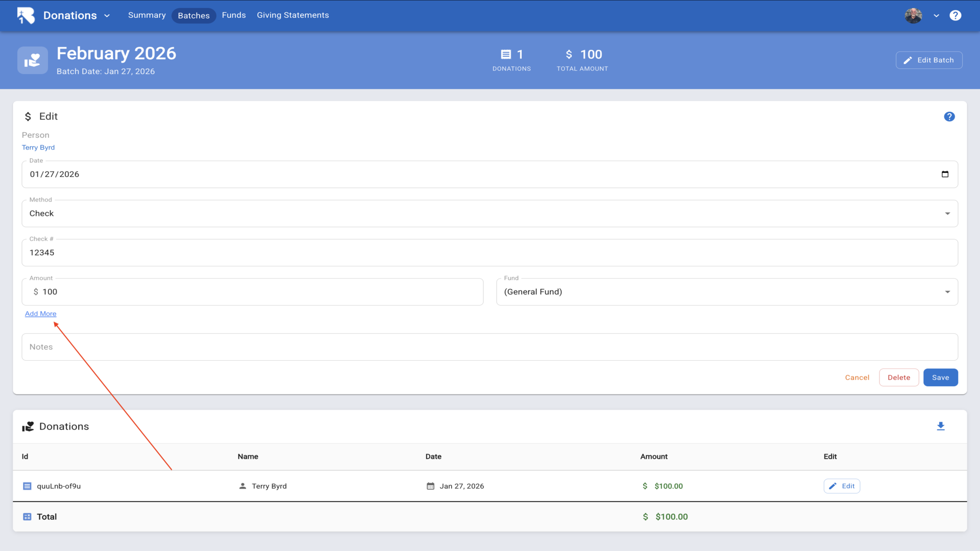Click the Donations count icon in the header
The width and height of the screenshot is (980, 551).
click(x=506, y=55)
